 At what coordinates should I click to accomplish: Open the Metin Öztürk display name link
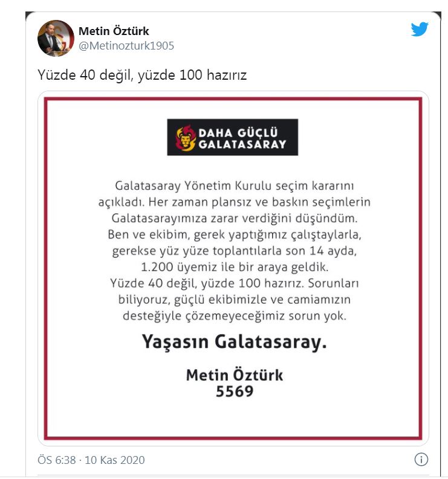(114, 31)
